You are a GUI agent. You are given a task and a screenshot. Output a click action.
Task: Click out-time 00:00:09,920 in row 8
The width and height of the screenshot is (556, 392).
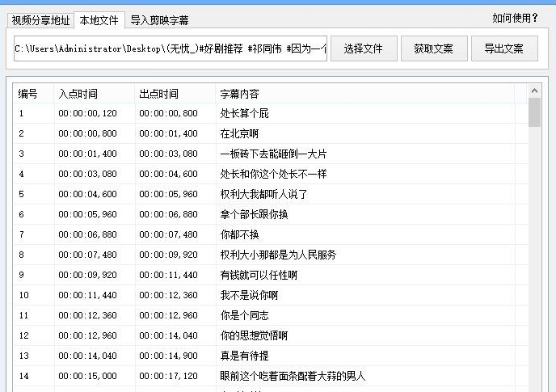point(168,255)
